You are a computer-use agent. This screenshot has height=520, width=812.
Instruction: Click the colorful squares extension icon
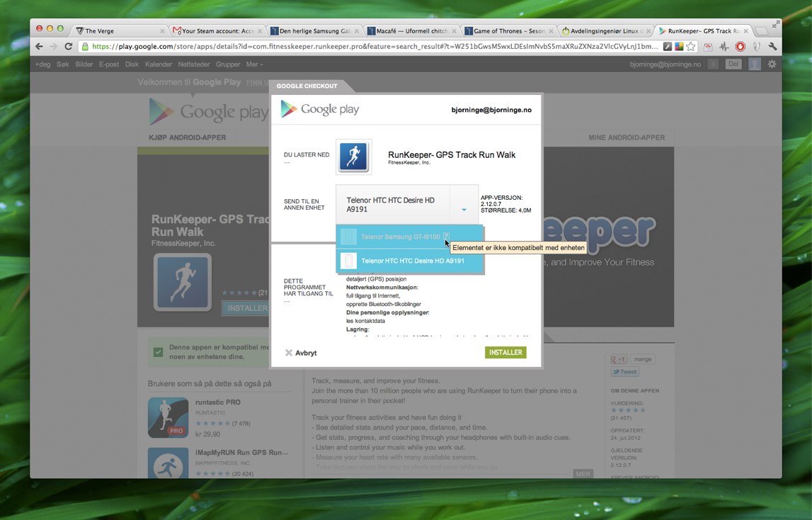click(x=679, y=47)
